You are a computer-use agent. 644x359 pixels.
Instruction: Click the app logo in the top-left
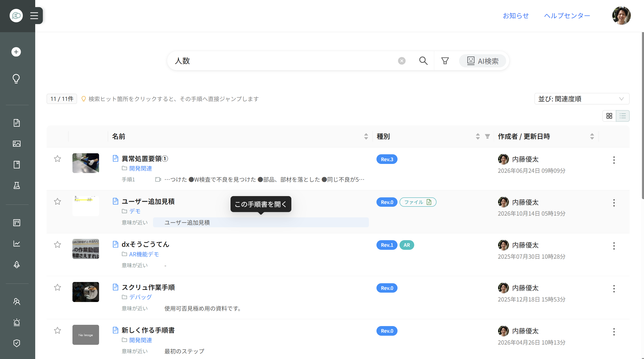tap(16, 16)
